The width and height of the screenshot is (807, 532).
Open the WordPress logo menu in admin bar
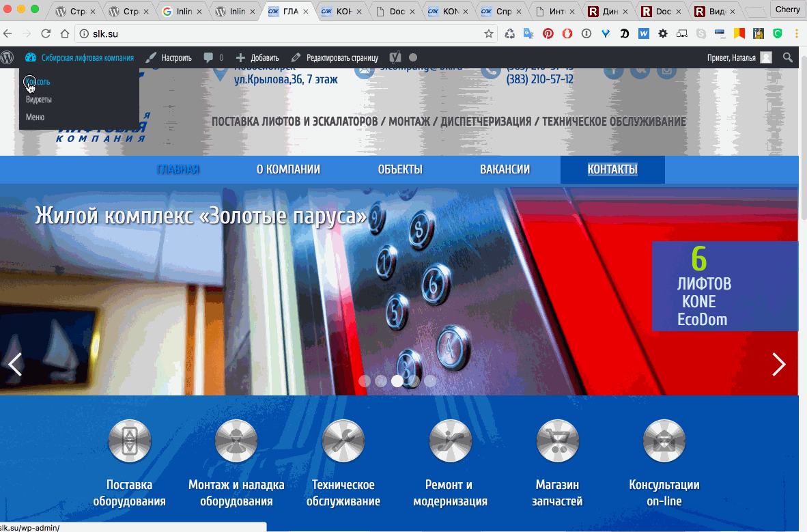(x=7, y=57)
